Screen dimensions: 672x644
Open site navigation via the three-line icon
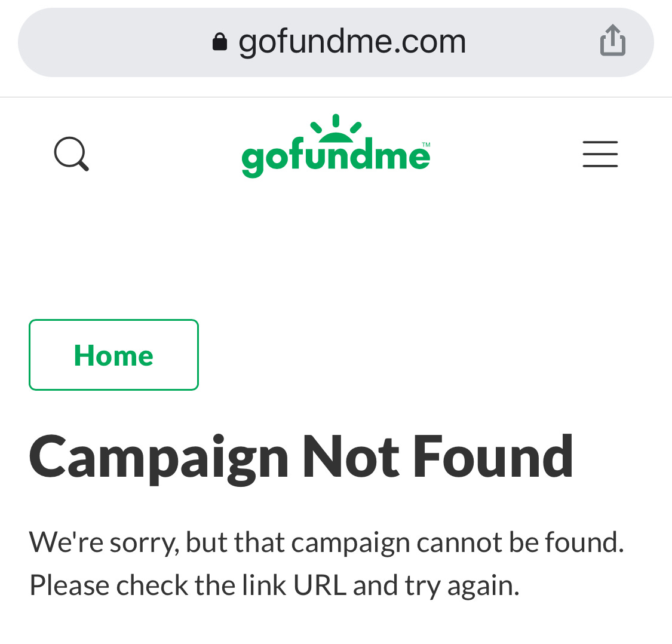600,154
